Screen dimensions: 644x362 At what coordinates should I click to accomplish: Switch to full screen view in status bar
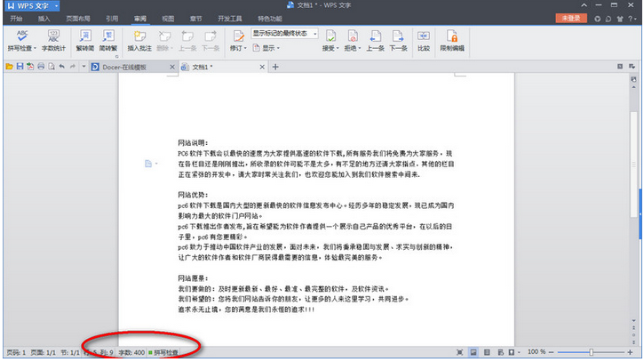459,352
